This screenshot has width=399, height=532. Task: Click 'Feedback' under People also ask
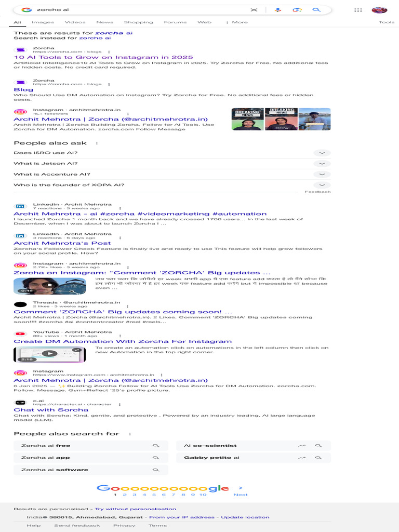(317, 192)
